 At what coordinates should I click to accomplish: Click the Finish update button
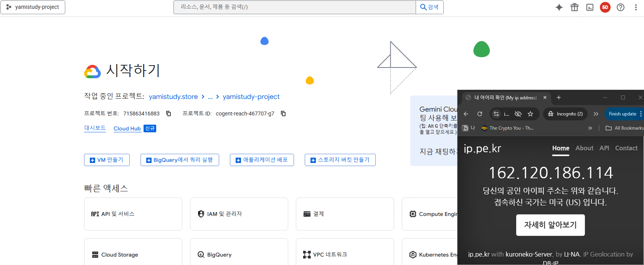tap(623, 114)
